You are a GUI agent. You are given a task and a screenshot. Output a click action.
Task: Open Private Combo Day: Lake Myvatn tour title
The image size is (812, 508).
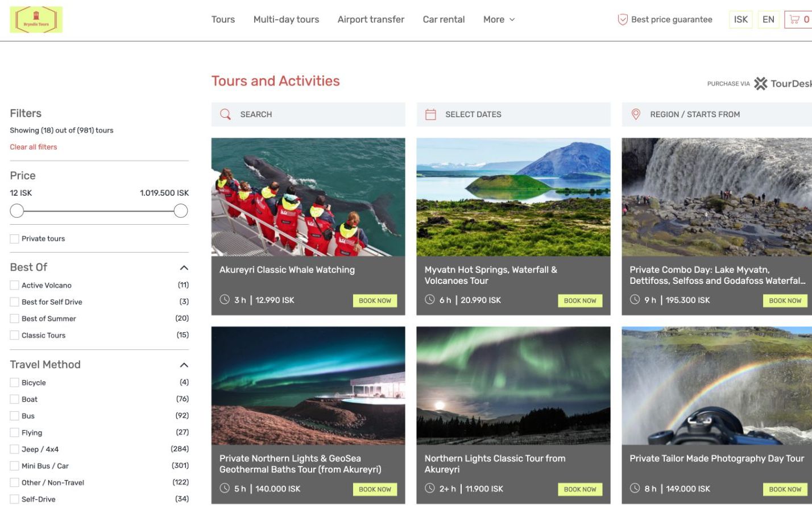[718, 275]
